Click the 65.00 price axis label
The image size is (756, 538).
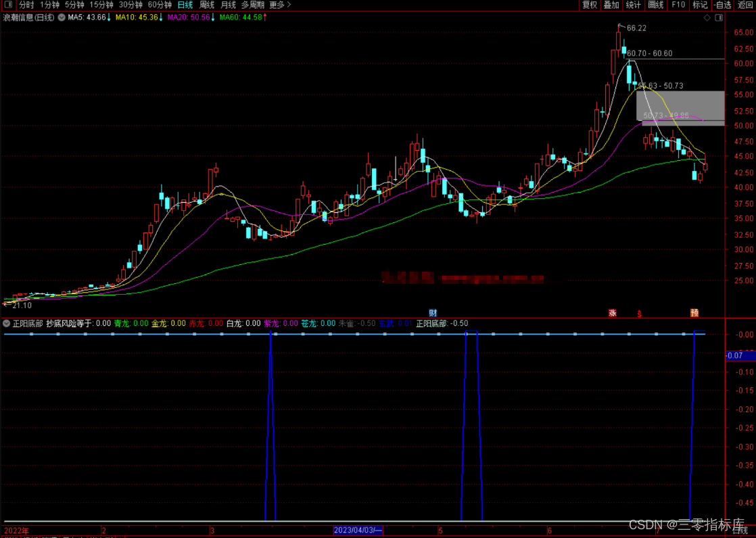point(743,32)
